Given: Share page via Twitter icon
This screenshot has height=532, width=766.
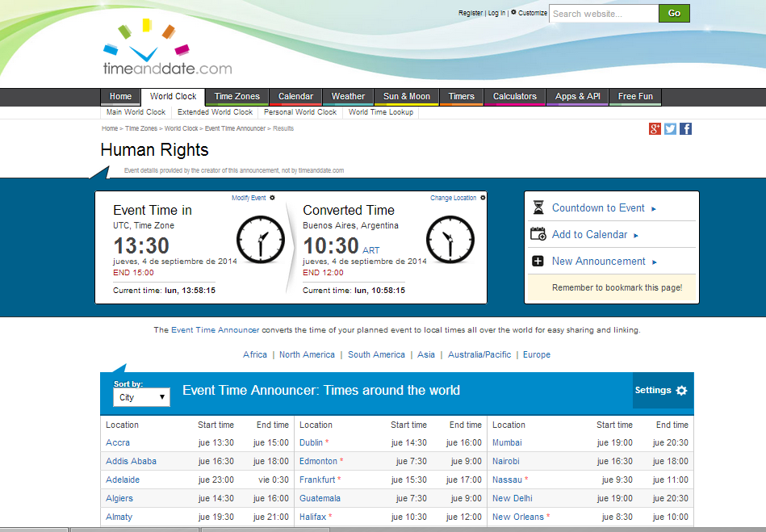Looking at the screenshot, I should [670, 129].
